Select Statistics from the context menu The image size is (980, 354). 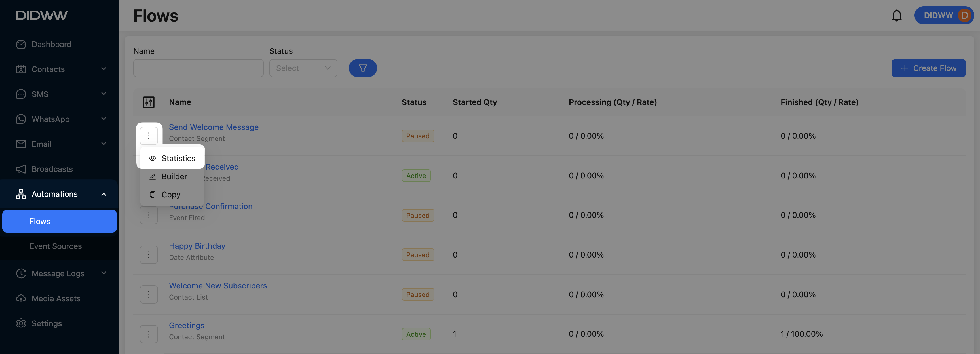click(178, 158)
